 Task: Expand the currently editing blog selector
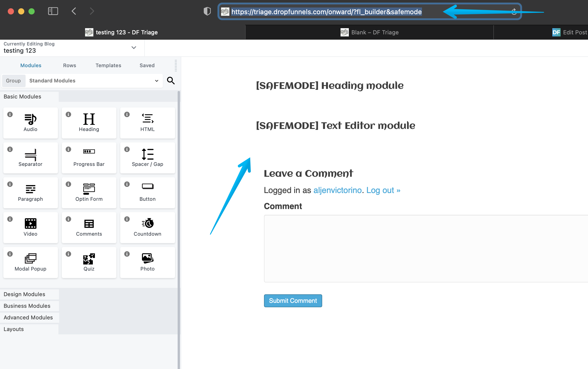[133, 48]
